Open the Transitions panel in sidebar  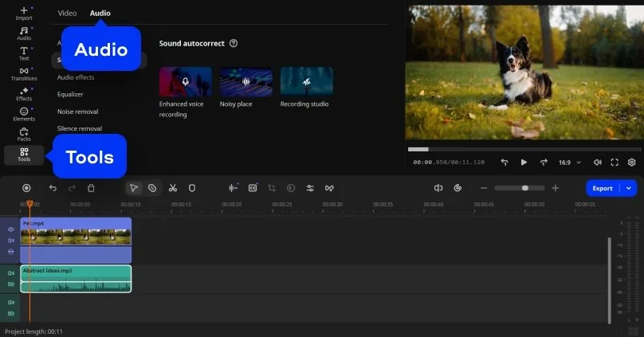24,74
